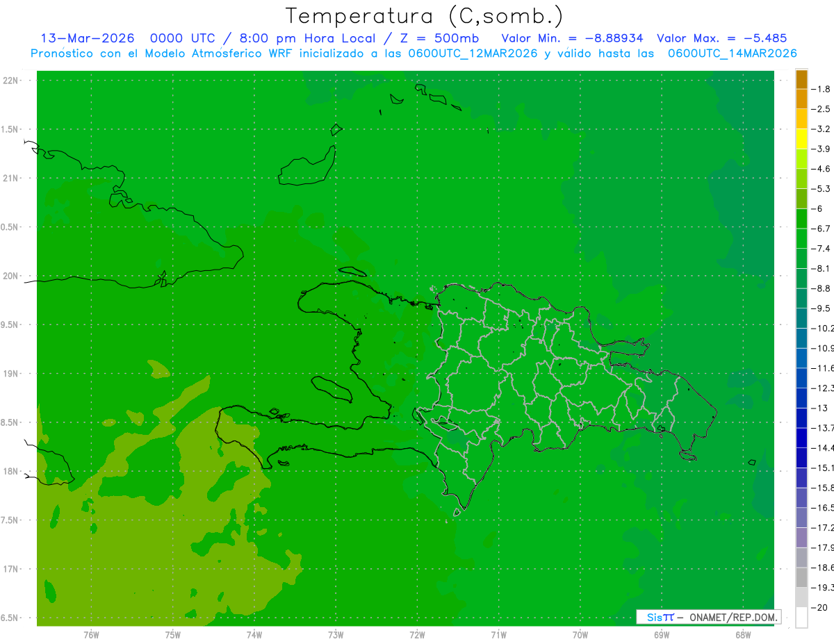Click the '73W' longitude label
The height and width of the screenshot is (644, 834).
[x=336, y=635]
